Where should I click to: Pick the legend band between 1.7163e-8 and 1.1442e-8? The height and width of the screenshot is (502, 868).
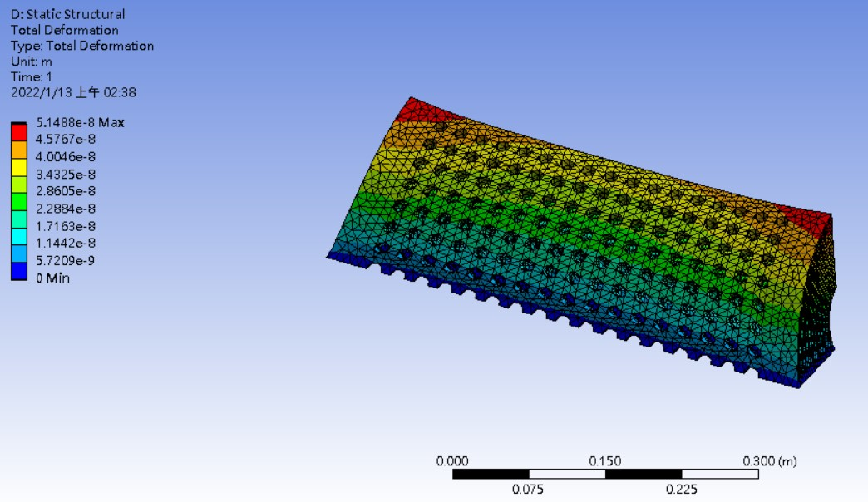pyautogui.click(x=19, y=236)
